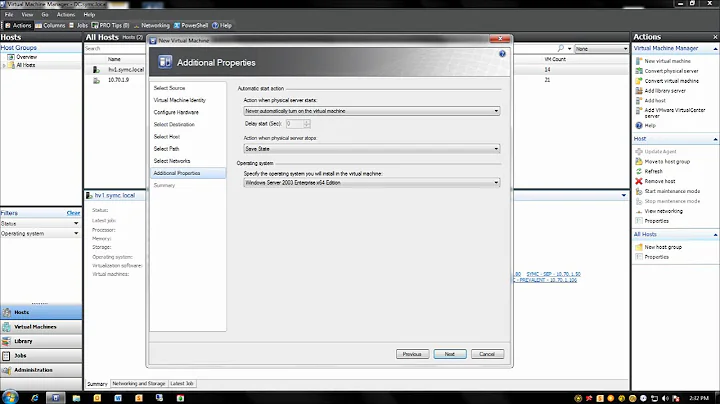Image resolution: width=720 pixels, height=404 pixels.
Task: Select Configure Hardware wizard step
Action: tap(176, 112)
